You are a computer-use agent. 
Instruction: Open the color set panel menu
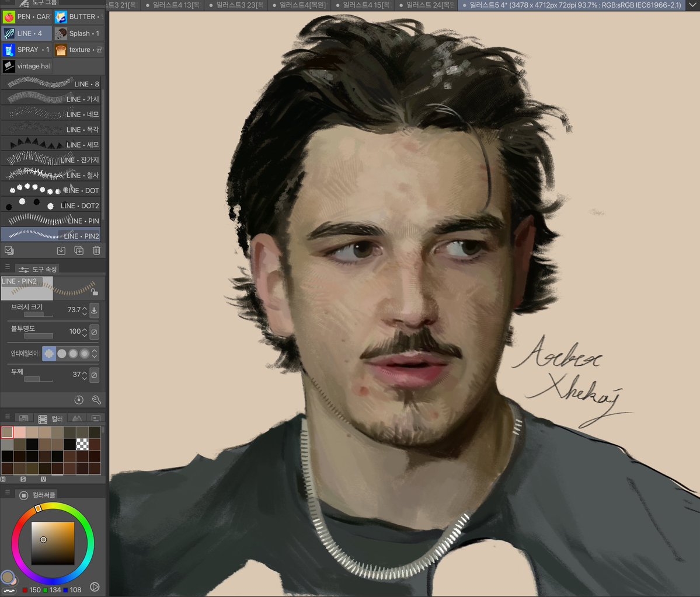point(8,416)
